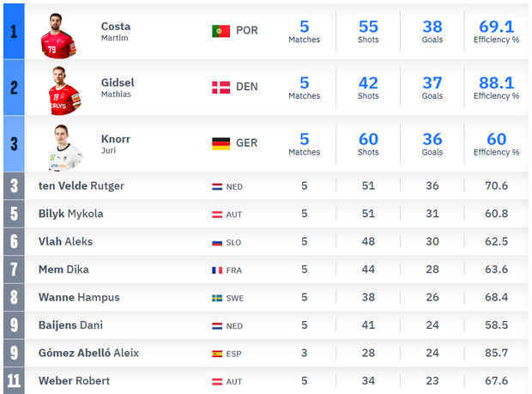
Task: Click the Austria flag in Bilyk's row
Action: (x=217, y=215)
